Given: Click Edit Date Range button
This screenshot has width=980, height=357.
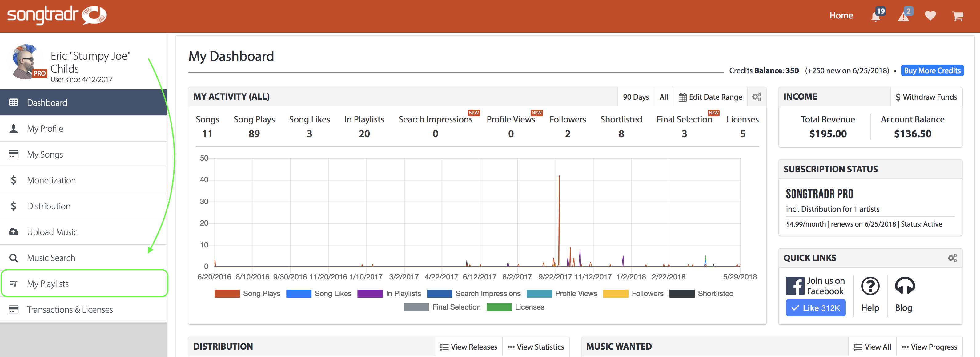Looking at the screenshot, I should click(710, 97).
